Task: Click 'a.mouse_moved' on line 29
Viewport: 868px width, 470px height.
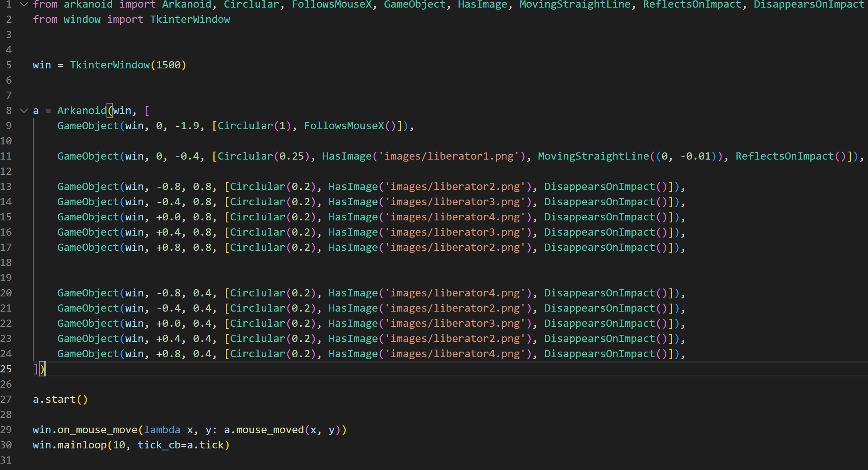Action: [264, 430]
